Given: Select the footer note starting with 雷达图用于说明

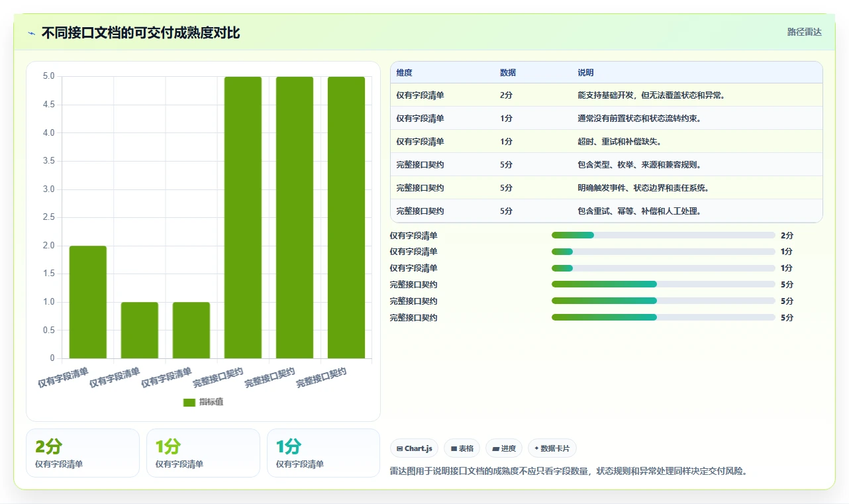Looking at the screenshot, I should (x=569, y=472).
